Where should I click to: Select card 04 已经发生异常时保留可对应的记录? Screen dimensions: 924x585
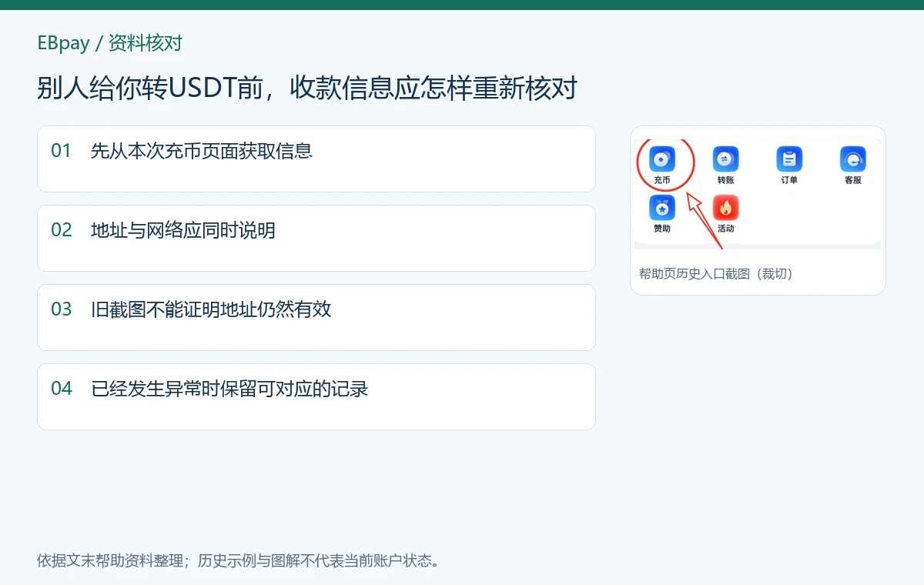tap(316, 397)
